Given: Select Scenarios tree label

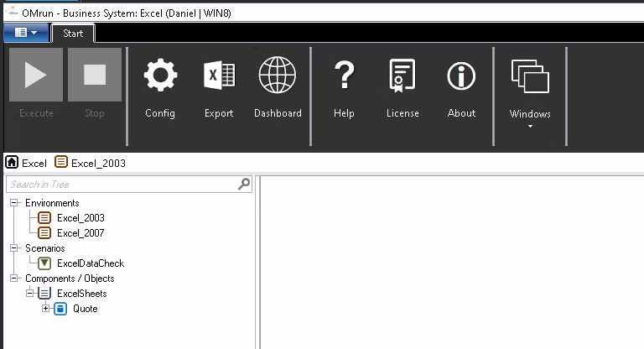Looking at the screenshot, I should 45,248.
